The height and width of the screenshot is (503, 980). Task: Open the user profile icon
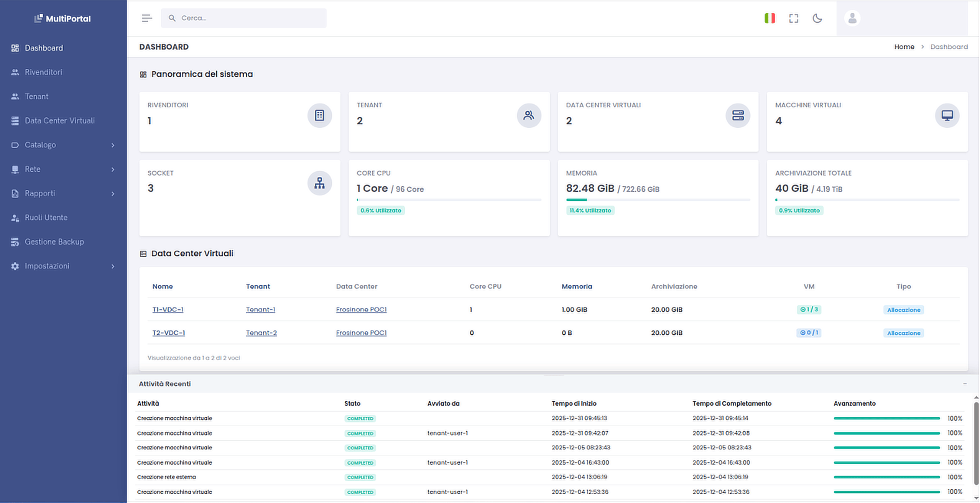pos(852,18)
